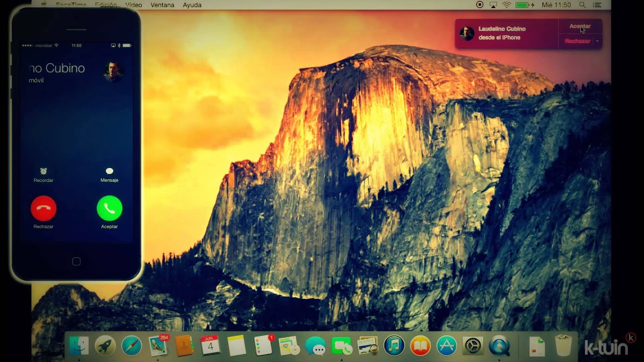Open iTunes music note icon
The height and width of the screenshot is (362, 644).
[394, 345]
